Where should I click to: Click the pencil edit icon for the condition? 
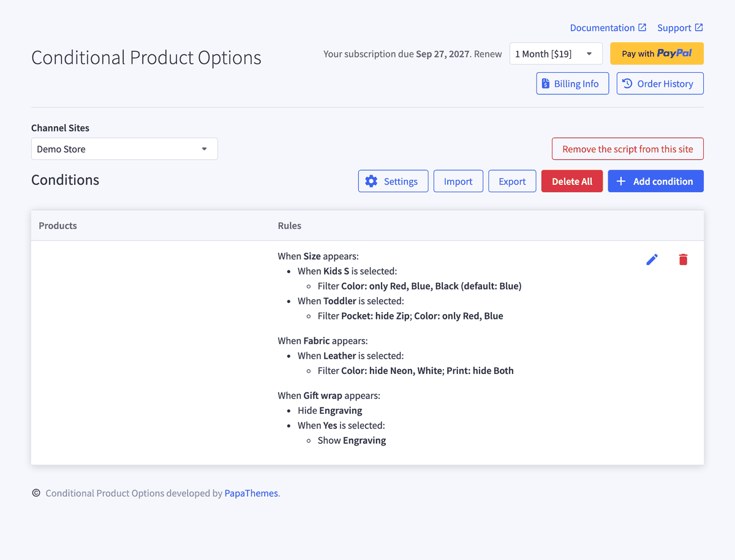tap(652, 259)
